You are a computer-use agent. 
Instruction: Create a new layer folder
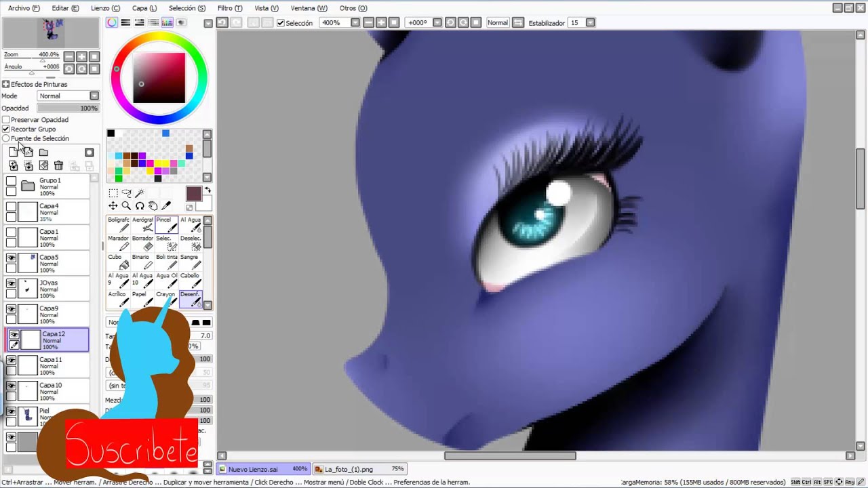point(43,152)
